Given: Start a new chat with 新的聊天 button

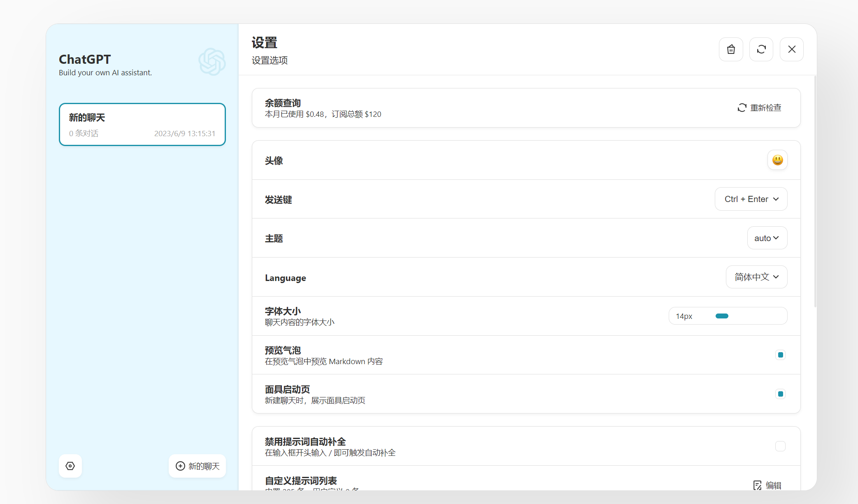Looking at the screenshot, I should [x=198, y=466].
